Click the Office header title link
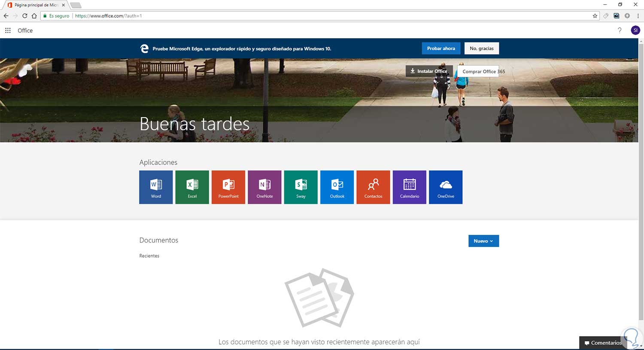Image resolution: width=644 pixels, height=350 pixels. pos(25,30)
